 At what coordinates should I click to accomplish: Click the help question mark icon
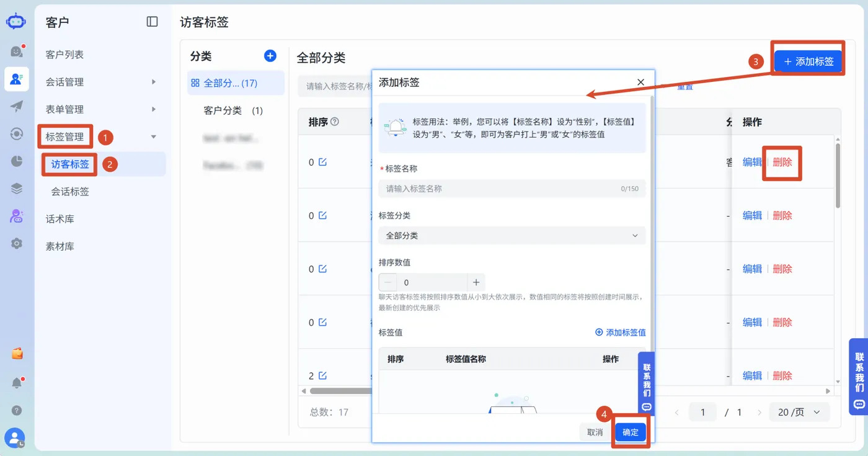pos(17,410)
